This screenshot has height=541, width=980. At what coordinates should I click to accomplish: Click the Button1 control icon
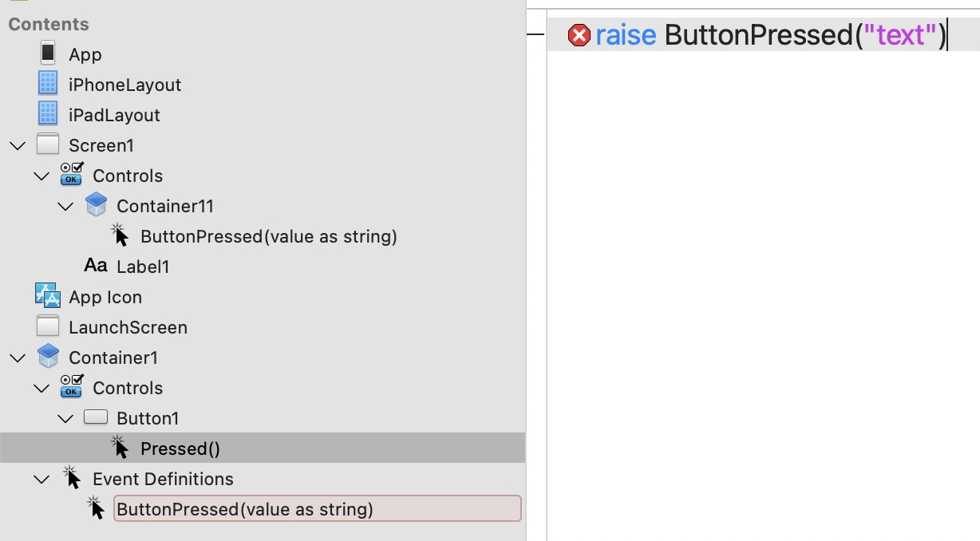[96, 417]
